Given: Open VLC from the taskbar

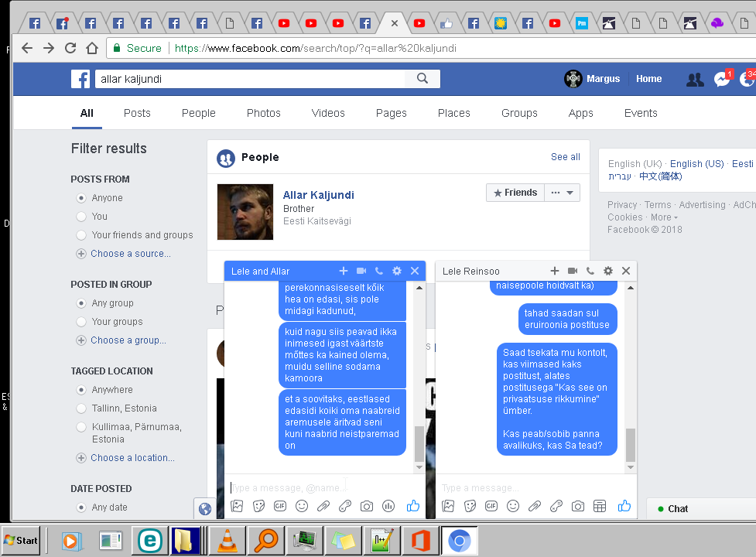Looking at the screenshot, I should tap(227, 541).
